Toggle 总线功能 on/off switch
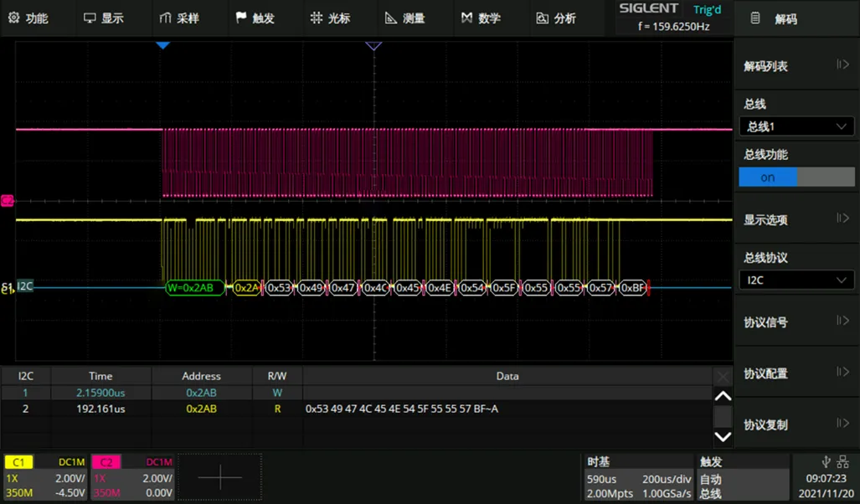860x504 pixels. click(796, 177)
